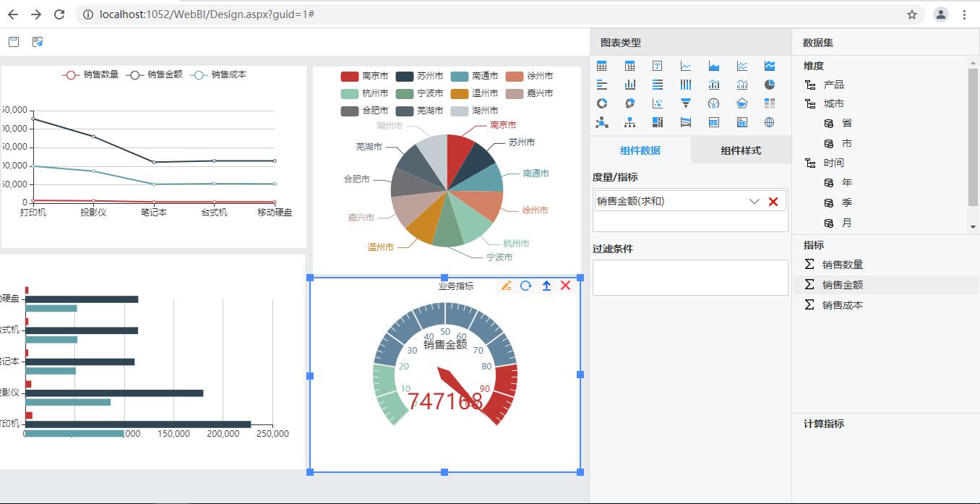This screenshot has width=980, height=504.
Task: Collapse the 时间 dimension tree node
Action: [x=810, y=163]
